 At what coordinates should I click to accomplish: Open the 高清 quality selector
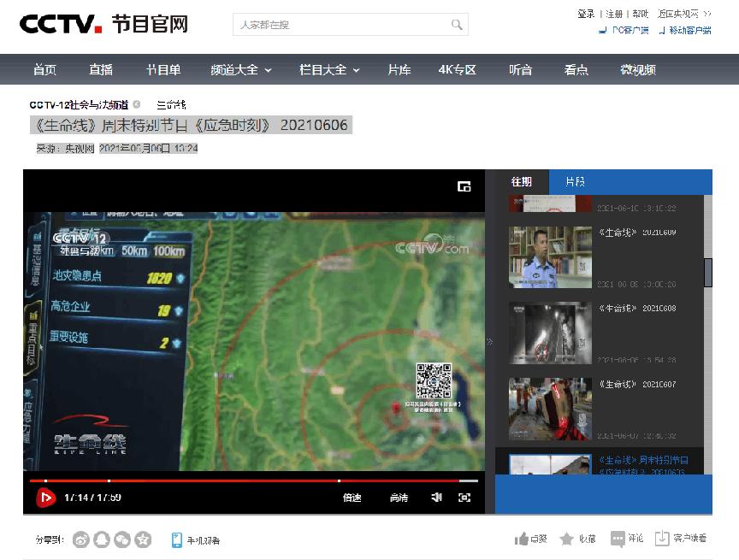click(x=399, y=498)
